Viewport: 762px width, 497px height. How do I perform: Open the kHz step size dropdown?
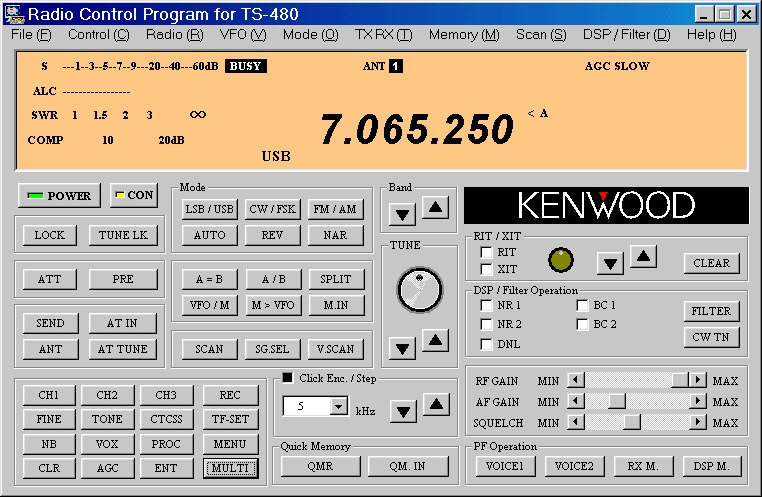(338, 407)
